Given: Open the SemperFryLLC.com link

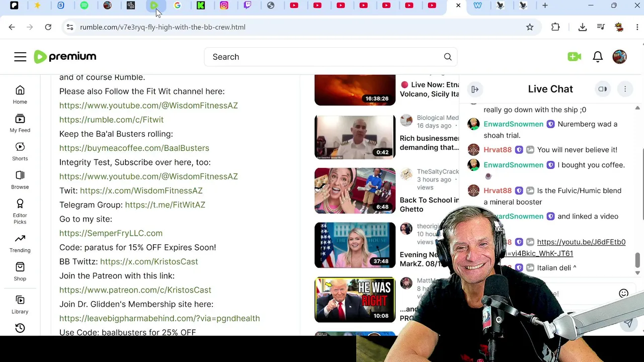Looking at the screenshot, I should coord(111,233).
